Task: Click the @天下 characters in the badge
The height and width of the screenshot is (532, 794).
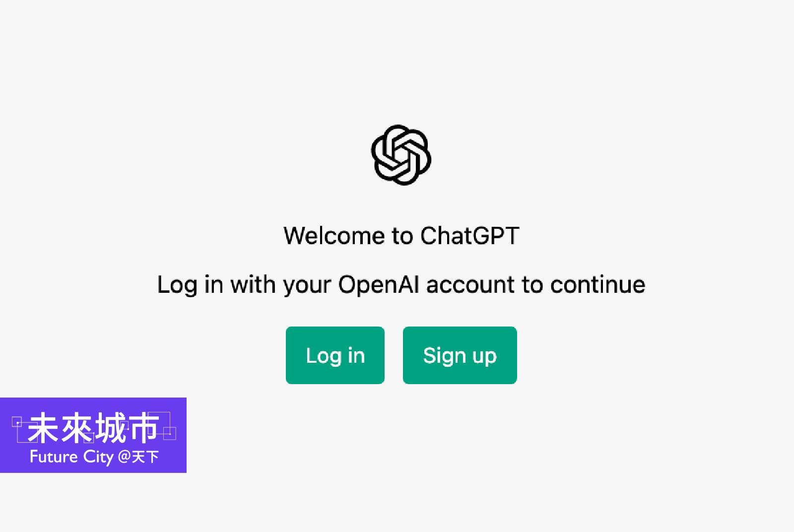Action: tap(138, 457)
